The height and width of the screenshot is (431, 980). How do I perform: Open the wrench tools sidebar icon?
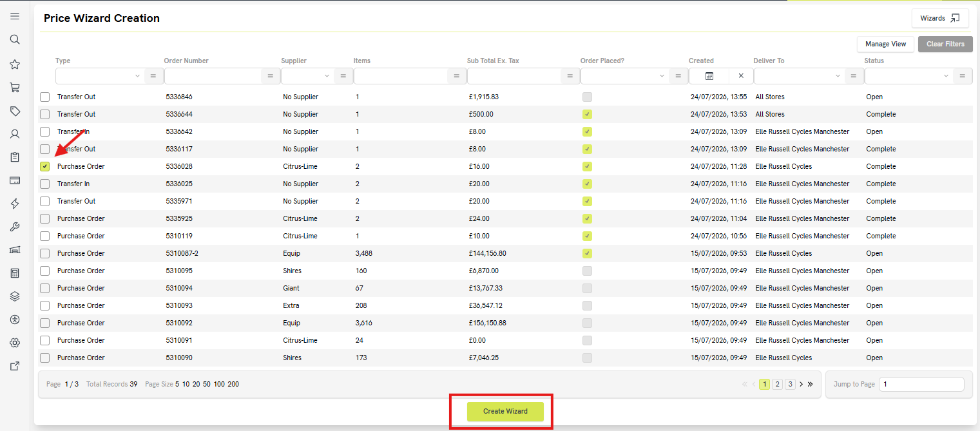click(x=15, y=227)
